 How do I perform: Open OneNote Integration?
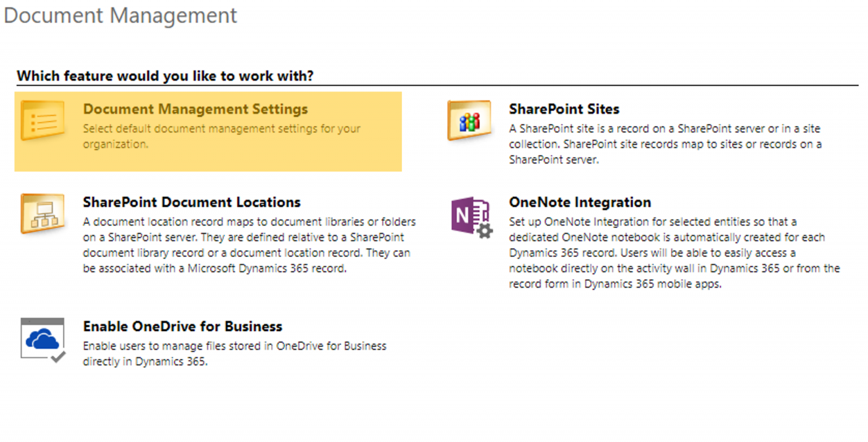(x=580, y=202)
